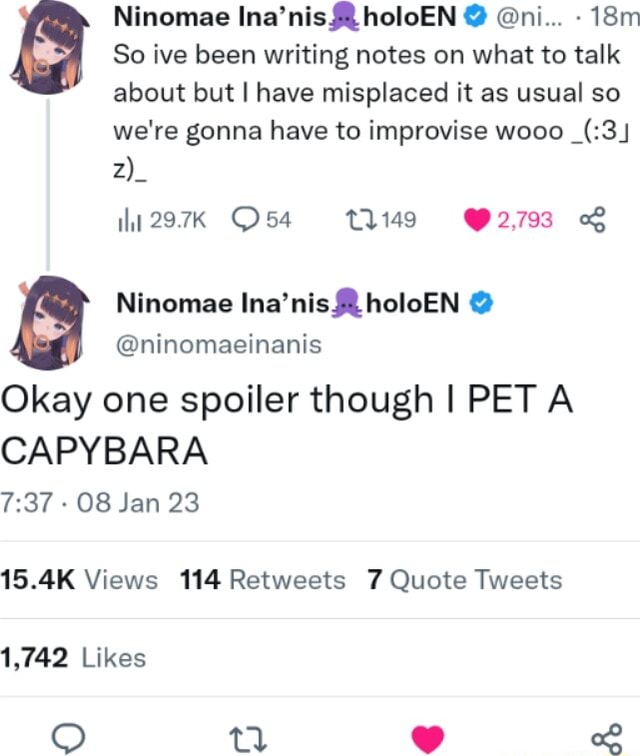Click the reply icon on the first tweet
This screenshot has width=640, height=756.
244,220
